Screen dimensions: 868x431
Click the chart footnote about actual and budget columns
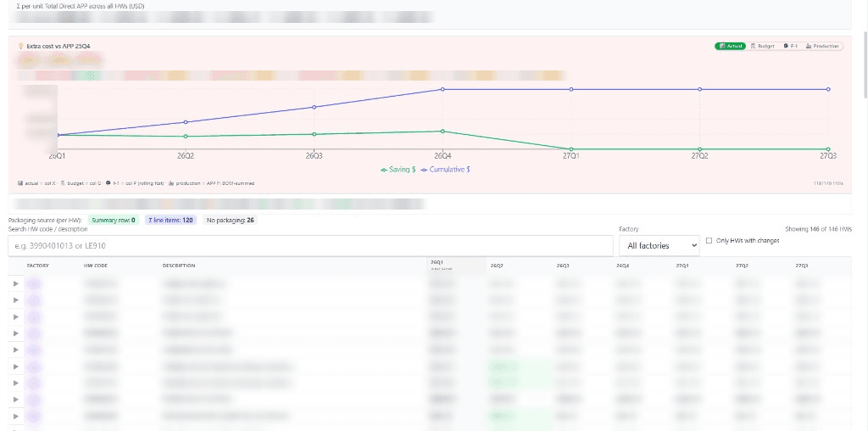(136, 182)
